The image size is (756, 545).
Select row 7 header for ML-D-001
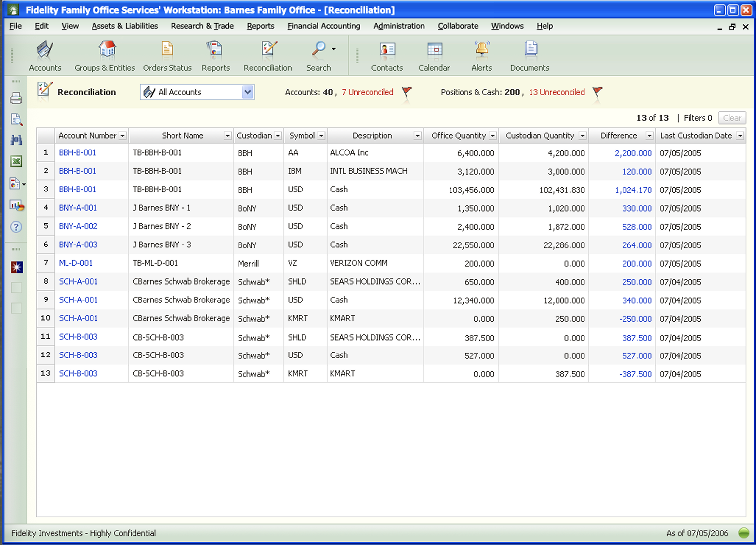tap(46, 263)
